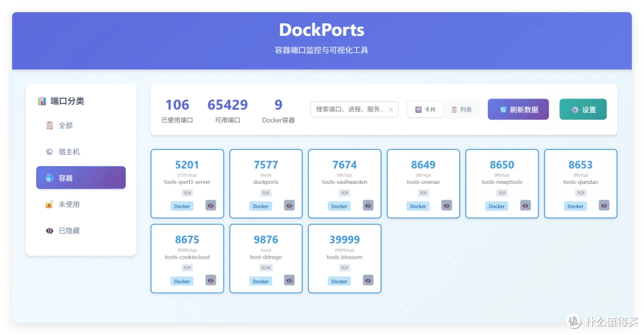Click port number 7674
This screenshot has width=644, height=335.
click(345, 165)
